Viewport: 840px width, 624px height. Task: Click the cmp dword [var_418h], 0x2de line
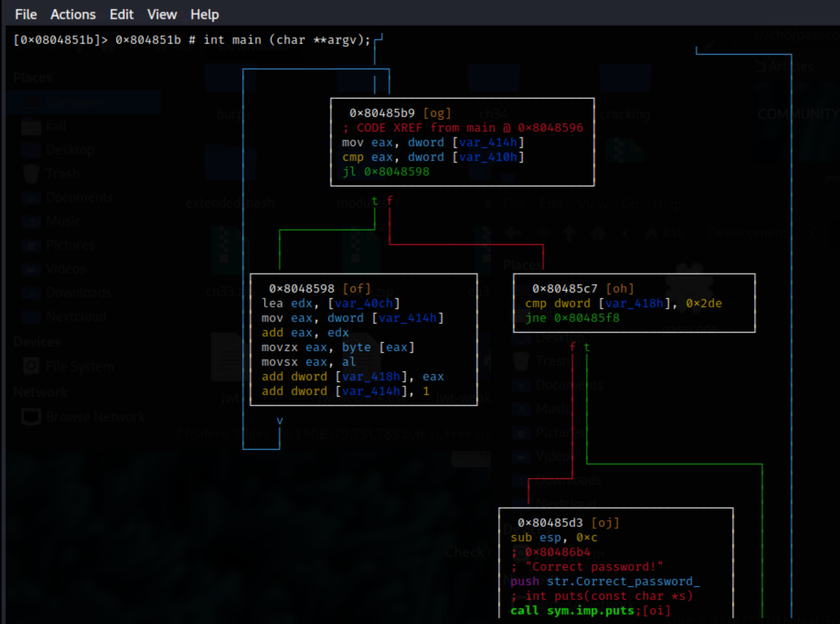click(x=623, y=303)
